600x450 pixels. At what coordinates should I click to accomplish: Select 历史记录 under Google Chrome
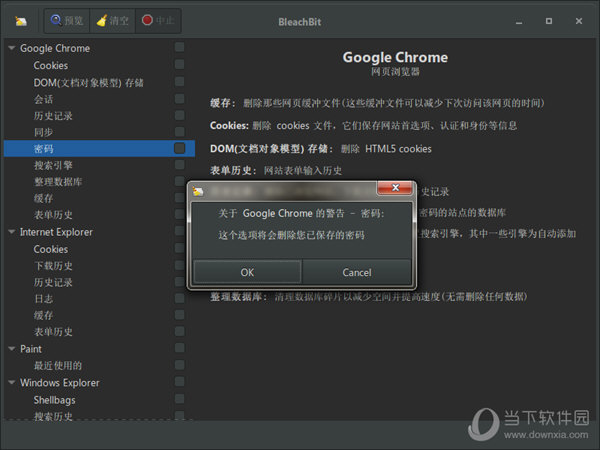click(x=53, y=116)
